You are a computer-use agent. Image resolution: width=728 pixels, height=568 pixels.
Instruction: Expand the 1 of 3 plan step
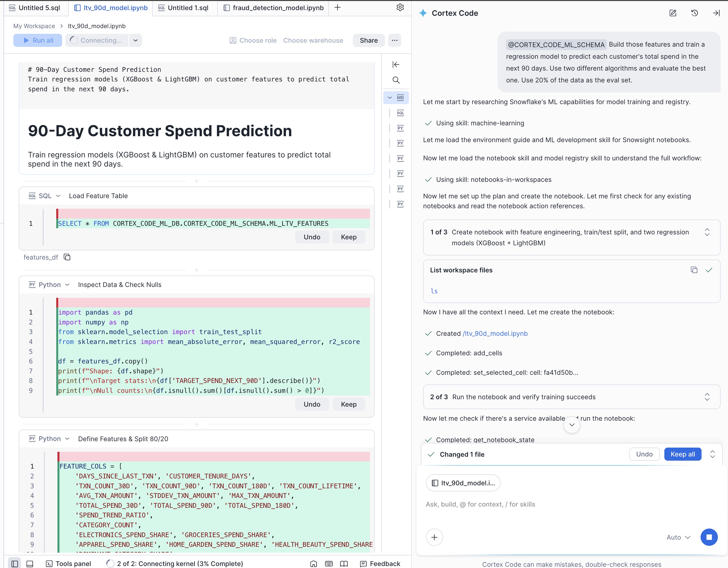coord(707,232)
